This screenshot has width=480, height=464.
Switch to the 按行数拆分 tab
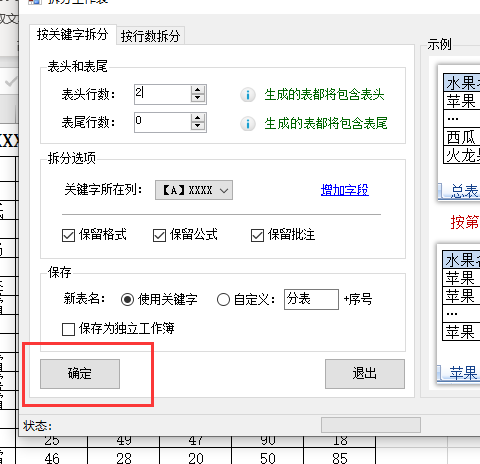click(150, 36)
